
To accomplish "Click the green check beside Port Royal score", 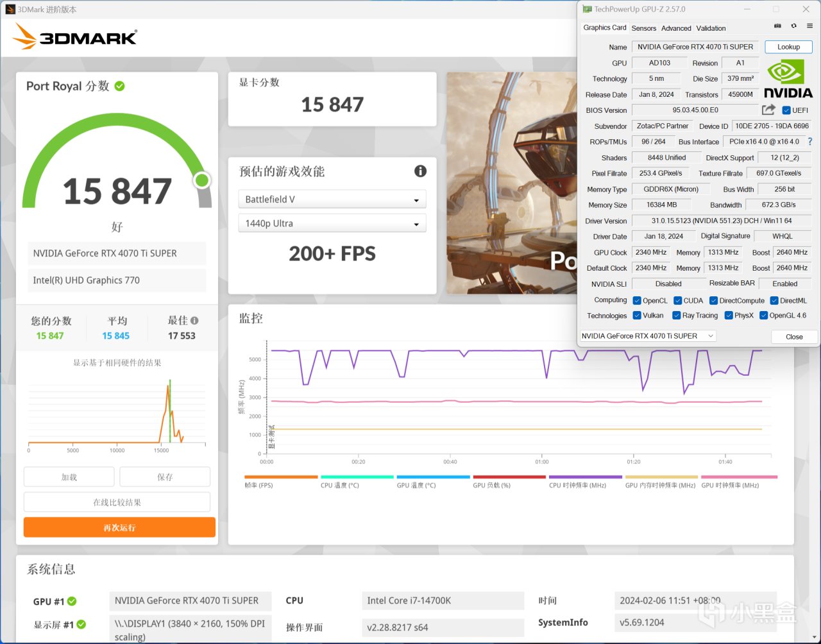I will (119, 86).
